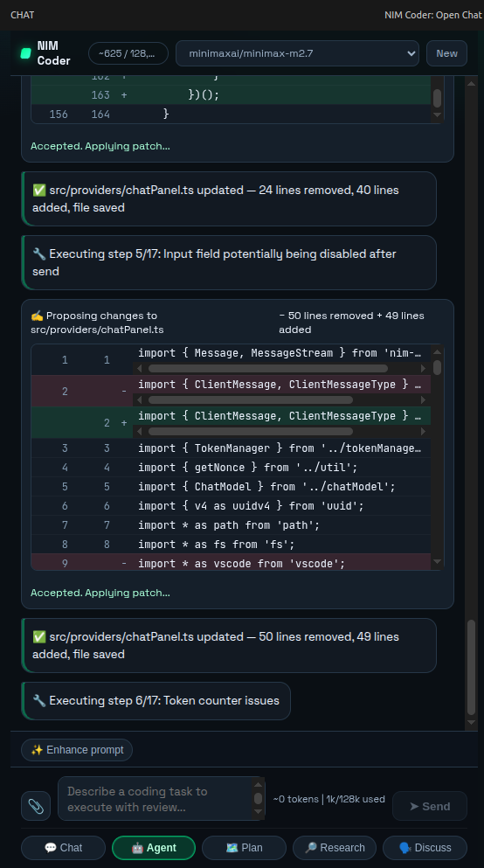Viewport: 484px width, 868px height.
Task: Click down arrow in first diff's scrollbar
Action: pyautogui.click(x=437, y=115)
